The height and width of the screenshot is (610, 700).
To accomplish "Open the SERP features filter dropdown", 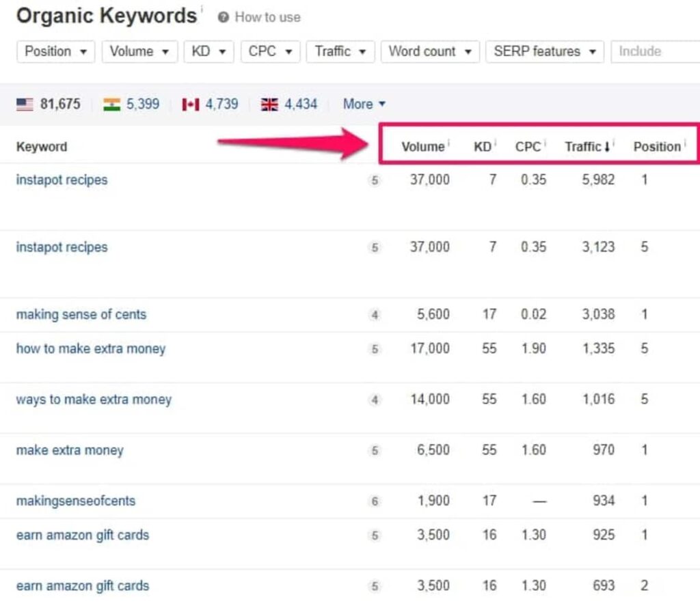I will point(545,52).
